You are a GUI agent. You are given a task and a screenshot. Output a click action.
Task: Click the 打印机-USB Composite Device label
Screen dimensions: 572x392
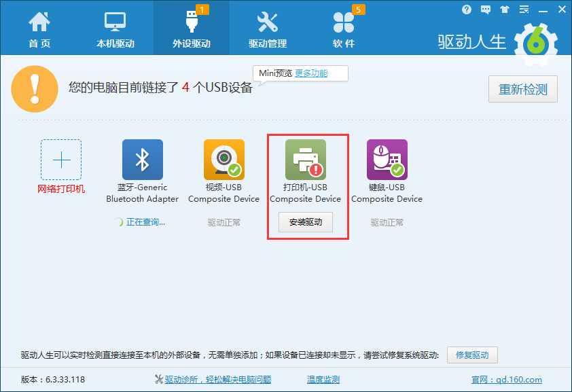coord(305,193)
